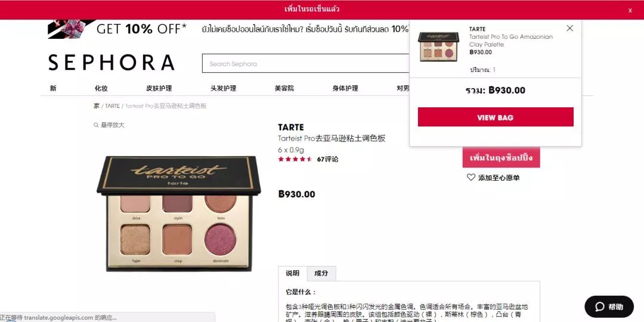The height and width of the screenshot is (322, 644).
Task: Select the 说明 tab
Action: pos(292,273)
